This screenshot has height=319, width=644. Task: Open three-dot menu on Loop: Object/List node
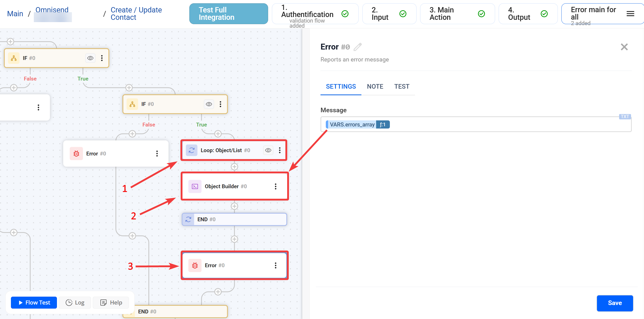click(x=280, y=150)
